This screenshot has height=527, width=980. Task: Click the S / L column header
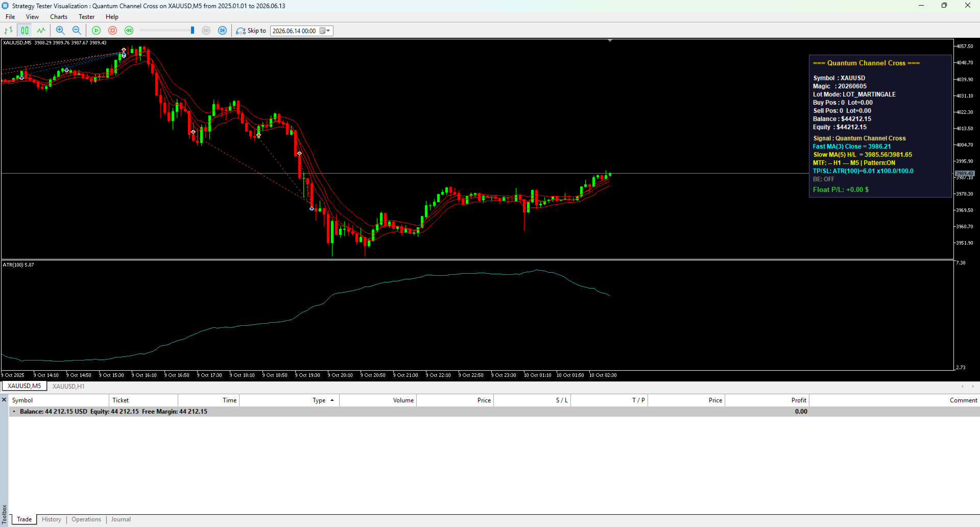point(532,400)
